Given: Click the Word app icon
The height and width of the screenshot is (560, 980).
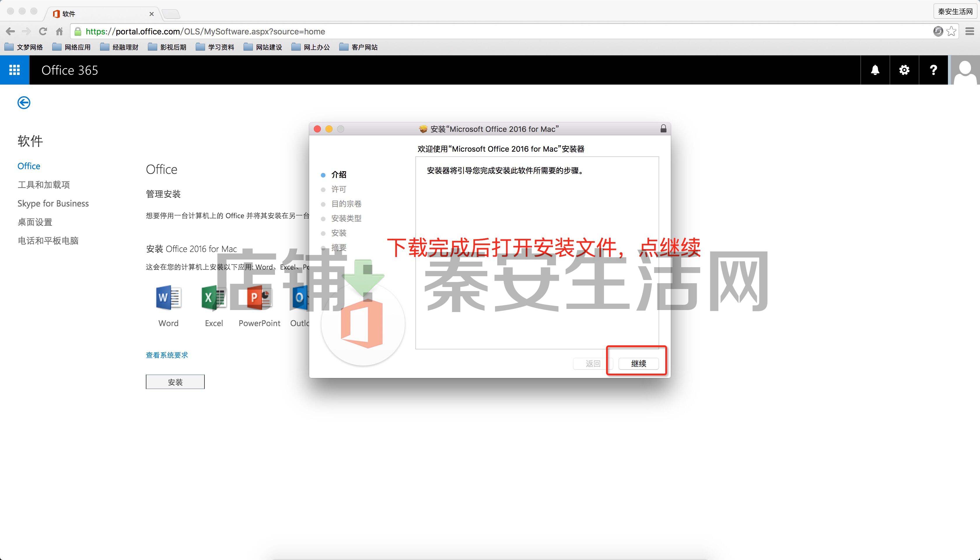Looking at the screenshot, I should [169, 298].
